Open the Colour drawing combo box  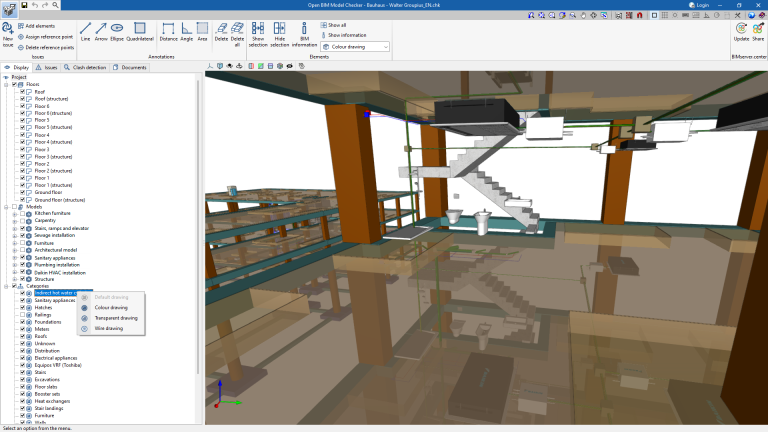click(355, 47)
